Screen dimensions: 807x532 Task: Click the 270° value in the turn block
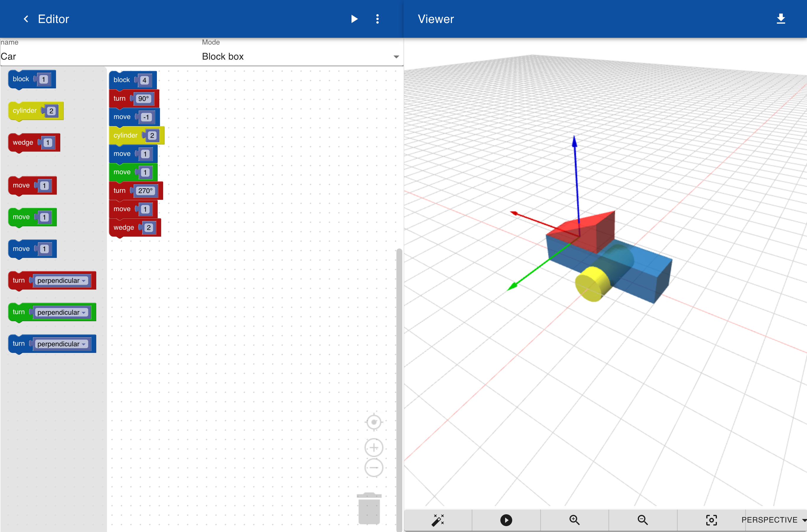pyautogui.click(x=145, y=191)
